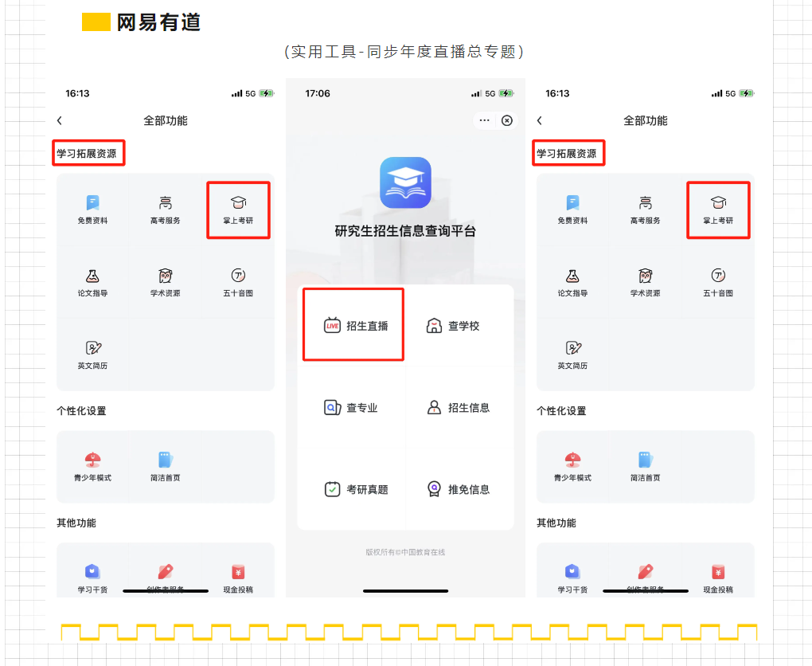Open 高考服务 on the right phone screen

coord(646,210)
